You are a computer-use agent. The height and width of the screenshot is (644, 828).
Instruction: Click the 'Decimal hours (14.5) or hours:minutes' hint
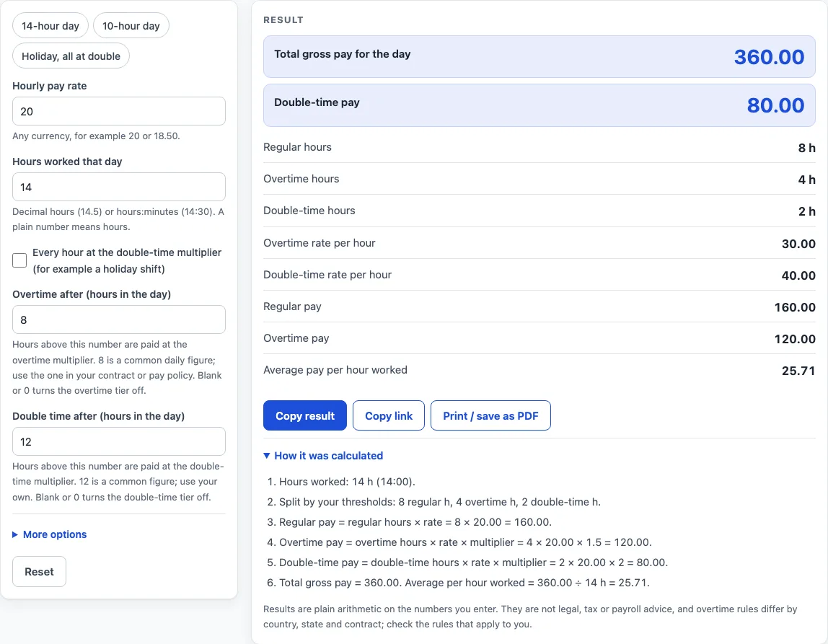118,219
